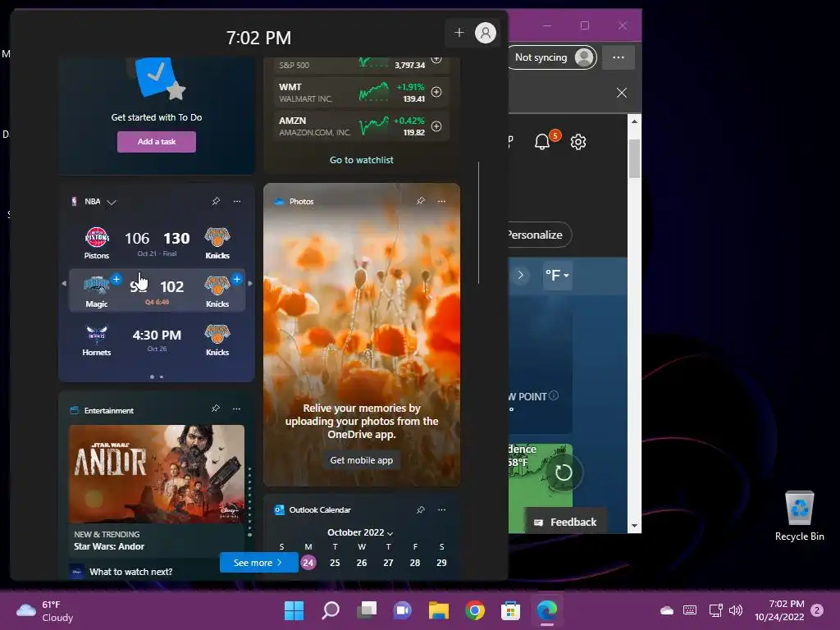Click Not syncing profile button in Edge
The width and height of the screenshot is (840, 630).
tap(552, 57)
